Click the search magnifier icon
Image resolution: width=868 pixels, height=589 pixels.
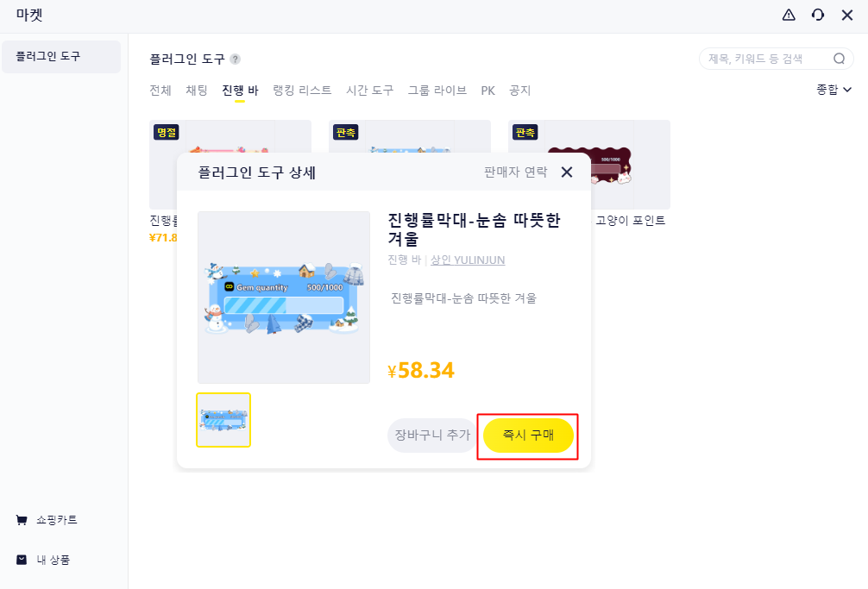[839, 59]
